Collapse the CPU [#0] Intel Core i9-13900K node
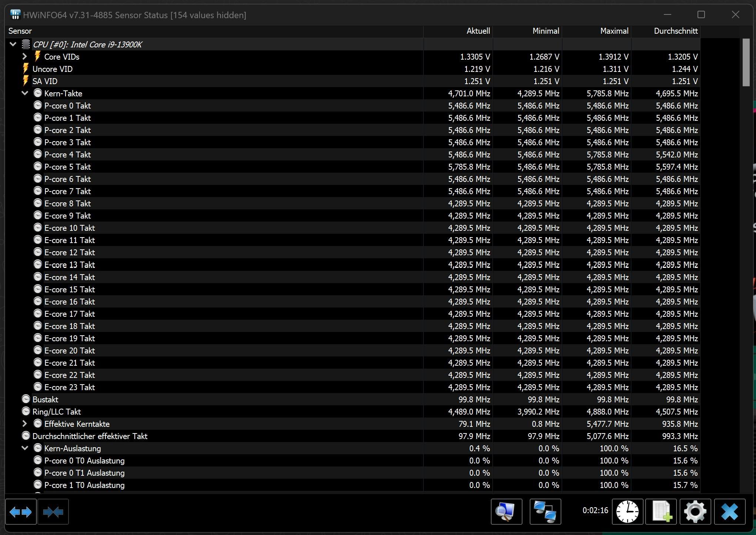The image size is (756, 535). click(x=13, y=44)
